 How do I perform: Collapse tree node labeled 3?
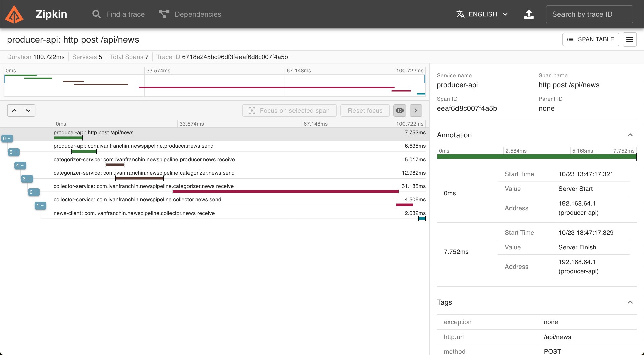tap(27, 179)
